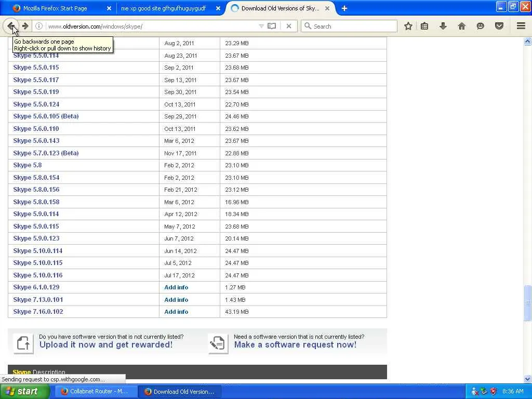Click the software request document icon
532x399 pixels.
pos(218,343)
